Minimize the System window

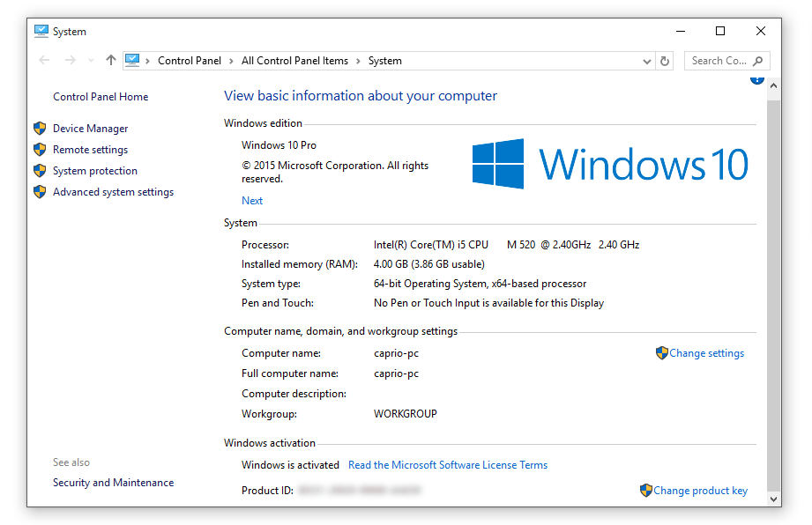click(x=681, y=31)
